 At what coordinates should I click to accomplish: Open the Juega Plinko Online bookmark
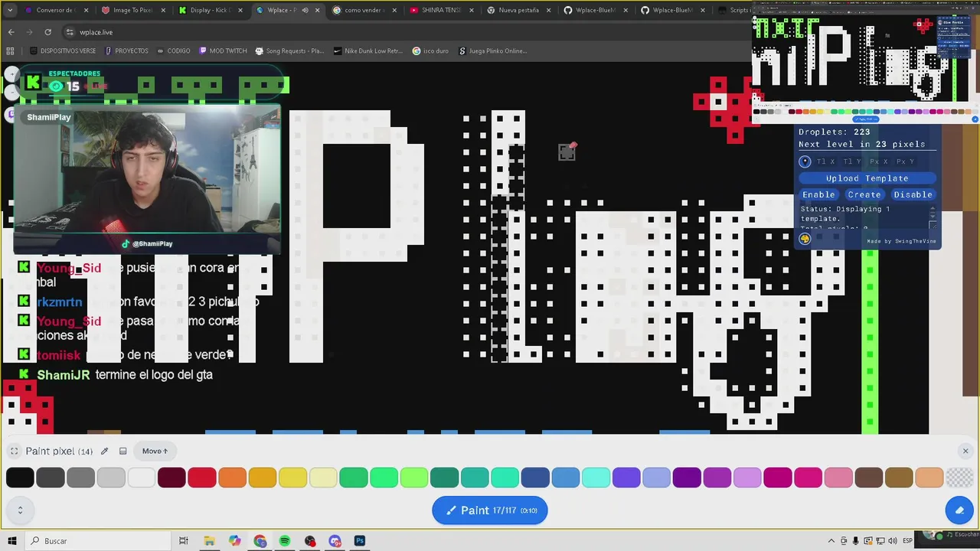(x=492, y=51)
